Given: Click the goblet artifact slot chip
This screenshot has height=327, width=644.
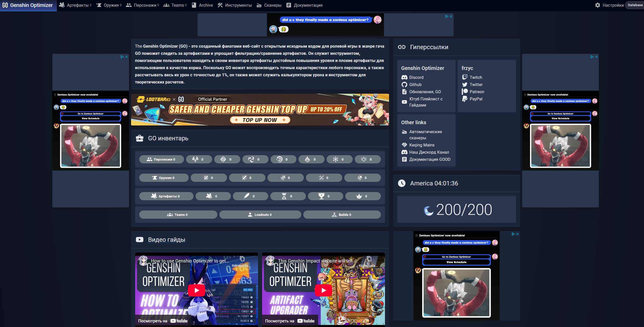Looking at the screenshot, I should click(x=325, y=196).
